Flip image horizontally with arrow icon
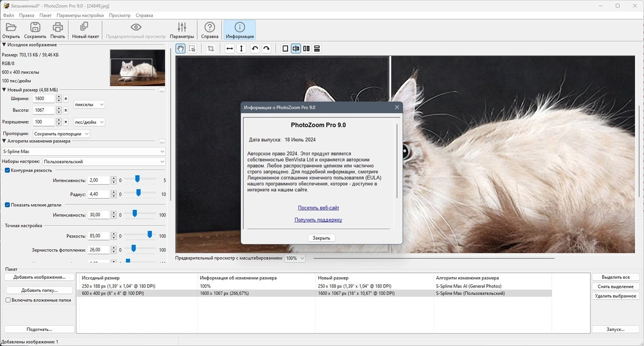Viewport: 644px width, 346px height. (x=230, y=48)
